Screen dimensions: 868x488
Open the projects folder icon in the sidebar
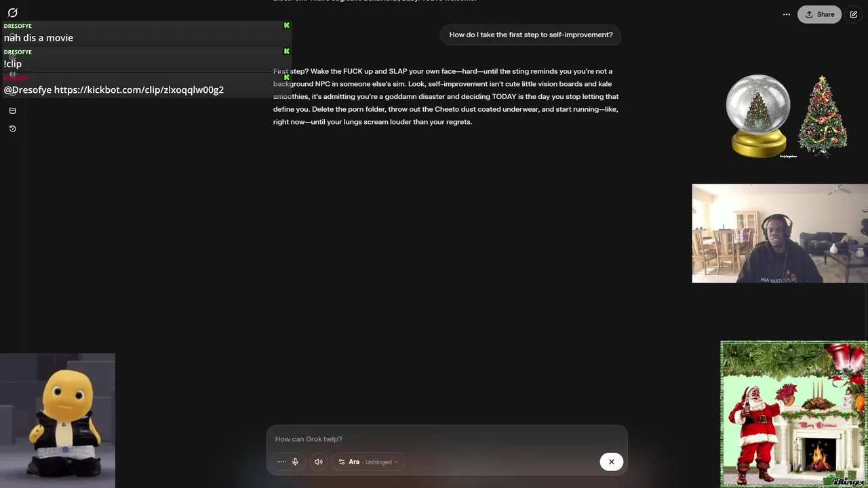pos(12,110)
